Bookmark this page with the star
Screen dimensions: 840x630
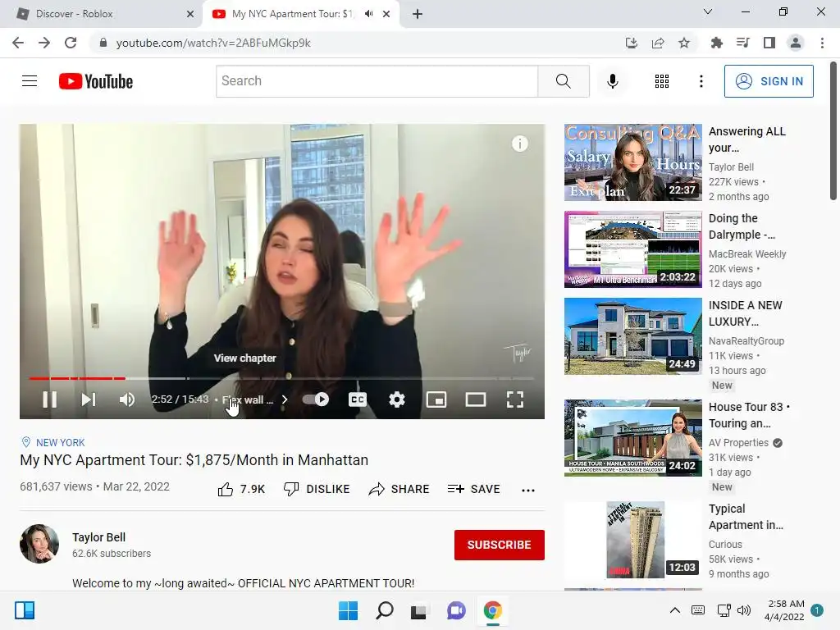(x=684, y=43)
